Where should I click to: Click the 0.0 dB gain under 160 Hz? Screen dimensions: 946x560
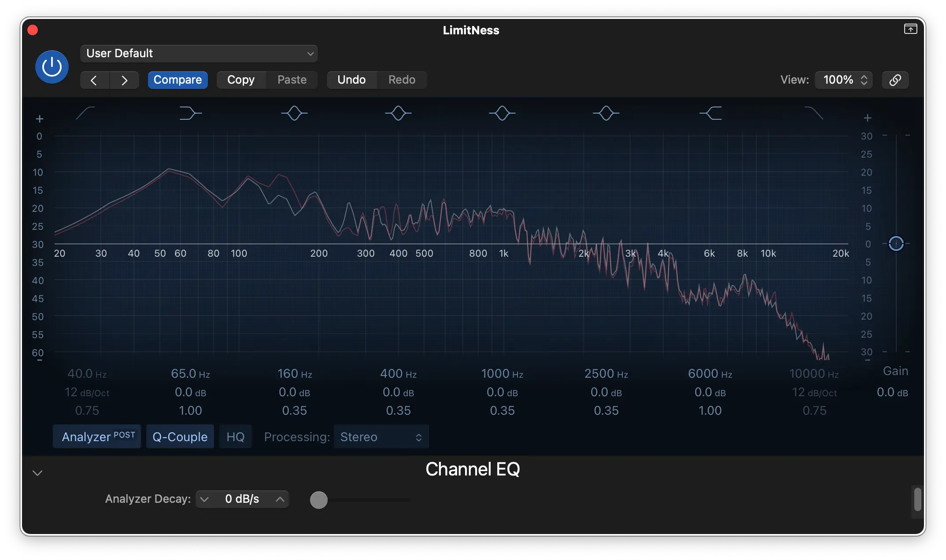tap(294, 392)
